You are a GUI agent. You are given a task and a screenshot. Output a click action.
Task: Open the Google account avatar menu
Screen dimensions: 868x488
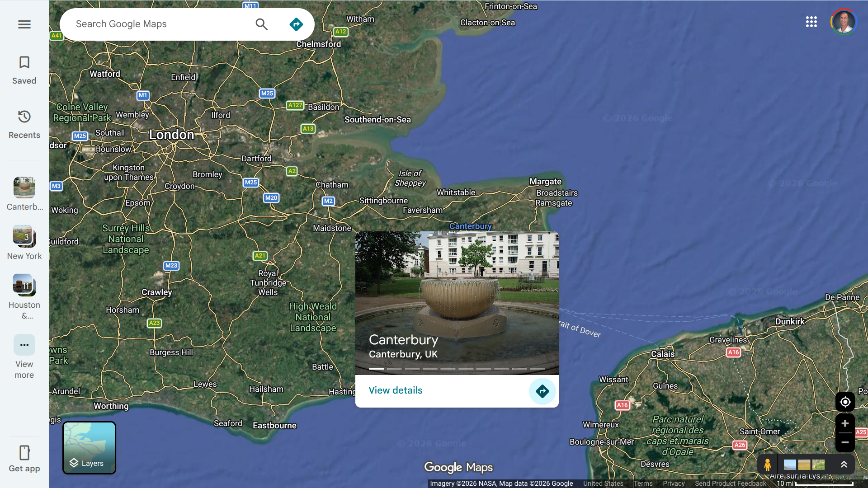(x=844, y=22)
